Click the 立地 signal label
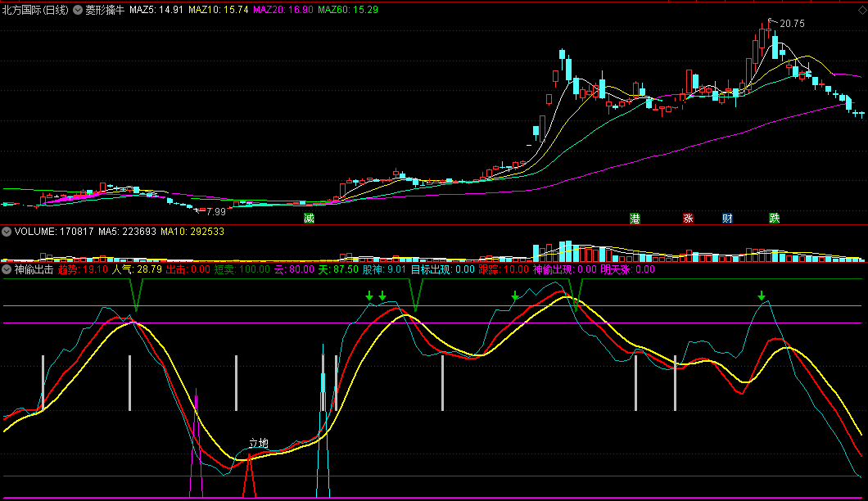 coord(258,443)
